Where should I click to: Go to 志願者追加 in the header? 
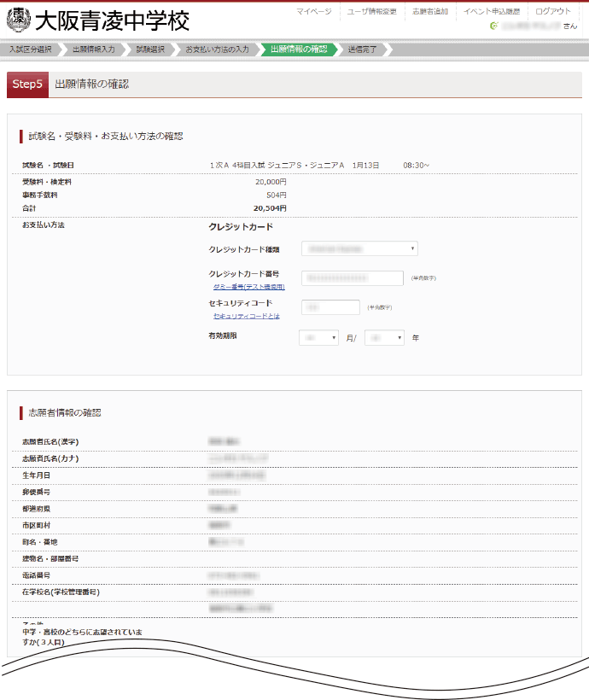[429, 11]
